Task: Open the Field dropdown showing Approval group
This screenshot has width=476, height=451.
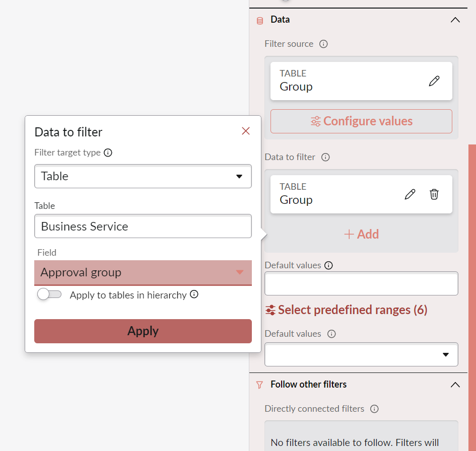Action: [143, 272]
